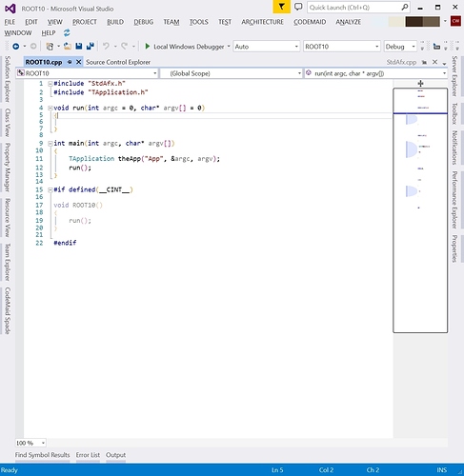The image size is (464, 476).
Task: Click the Quick Launch search magnifier
Action: 405,8
